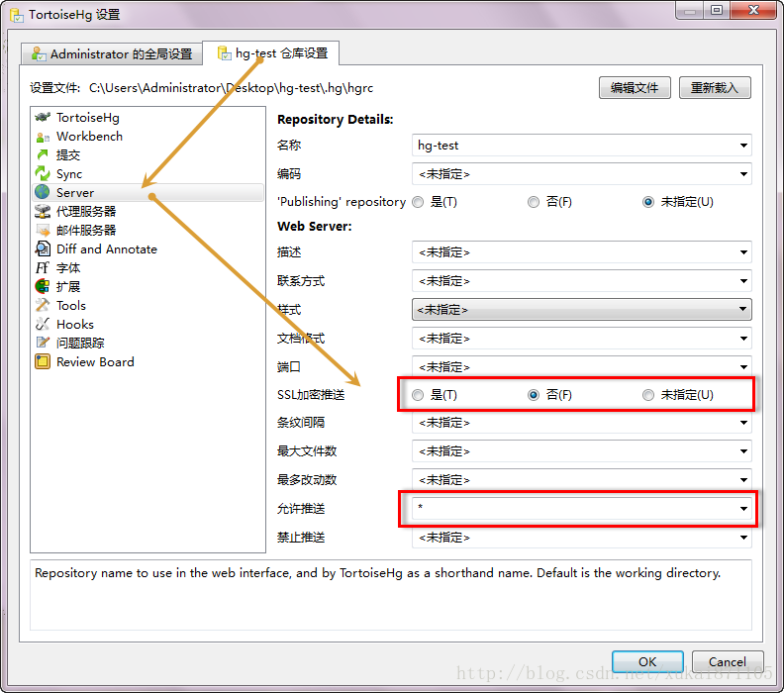Click the Tools hammer icon
Viewport: 784px width, 693px height.
click(43, 306)
